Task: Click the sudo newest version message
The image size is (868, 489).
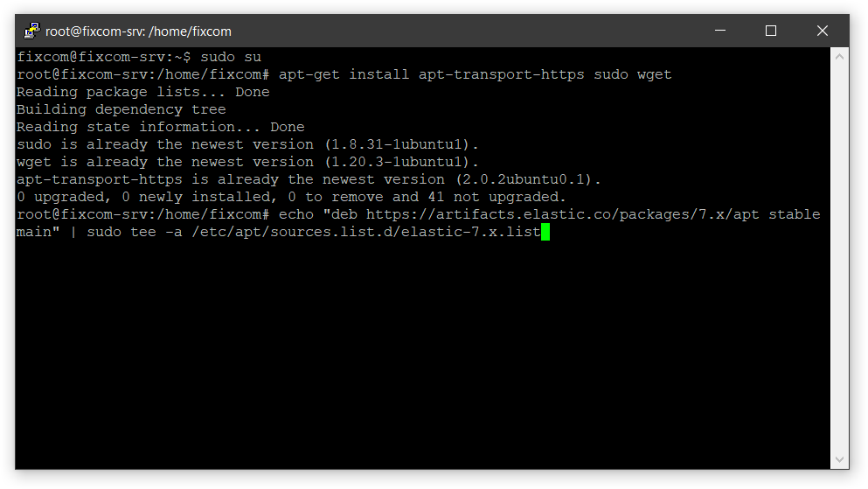Action: point(247,144)
